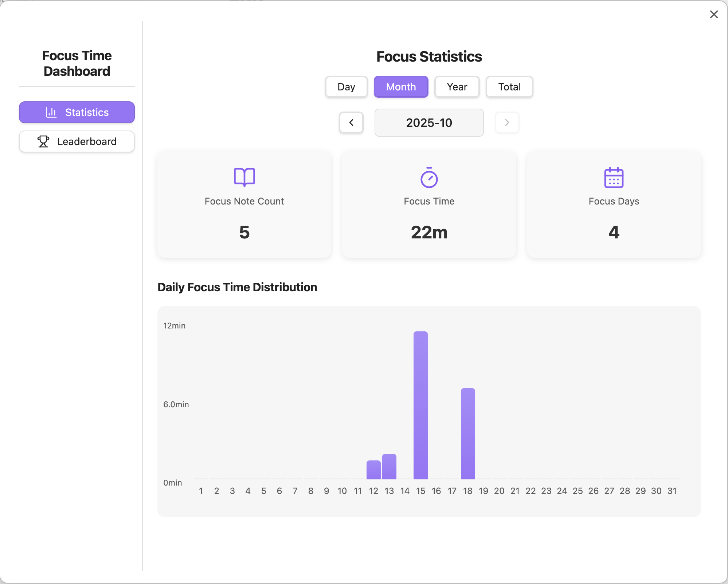
Task: Show Total focus statistics tab
Action: [x=509, y=87]
